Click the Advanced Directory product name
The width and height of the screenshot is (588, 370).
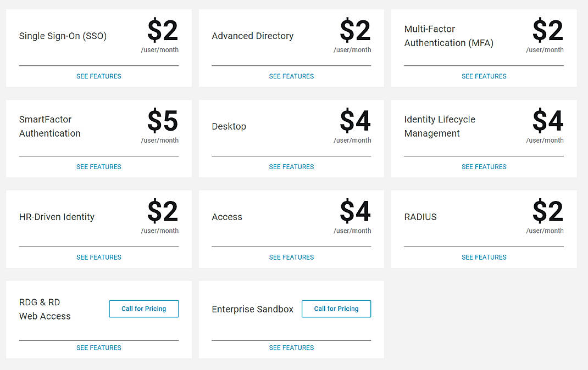(x=252, y=36)
